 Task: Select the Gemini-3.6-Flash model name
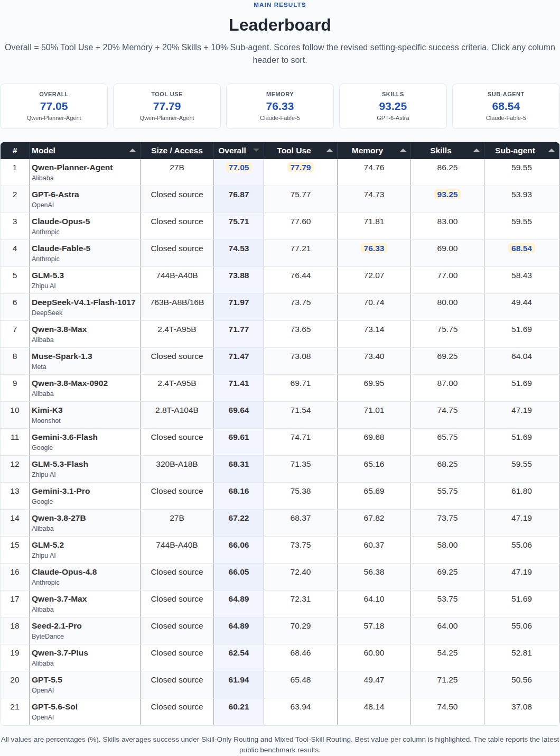[64, 437]
